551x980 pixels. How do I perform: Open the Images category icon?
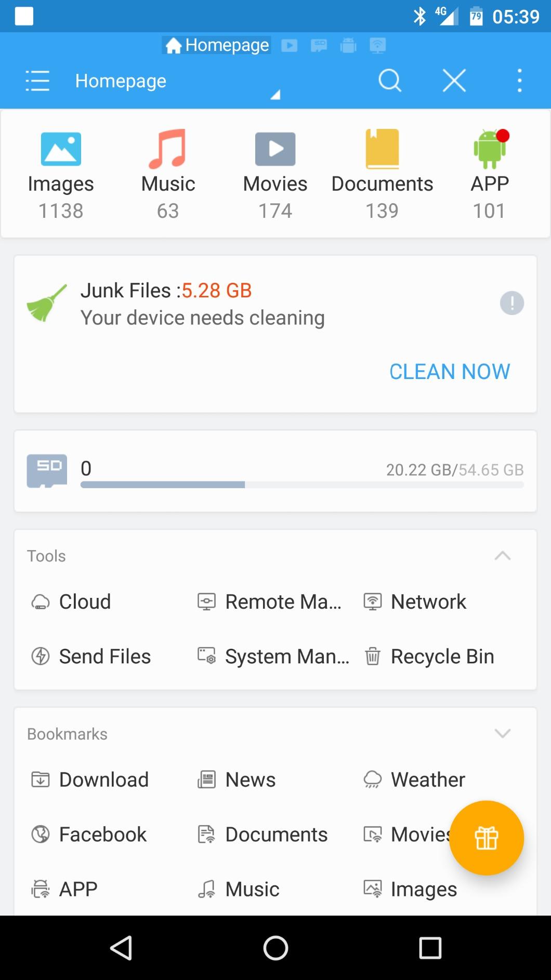click(61, 148)
